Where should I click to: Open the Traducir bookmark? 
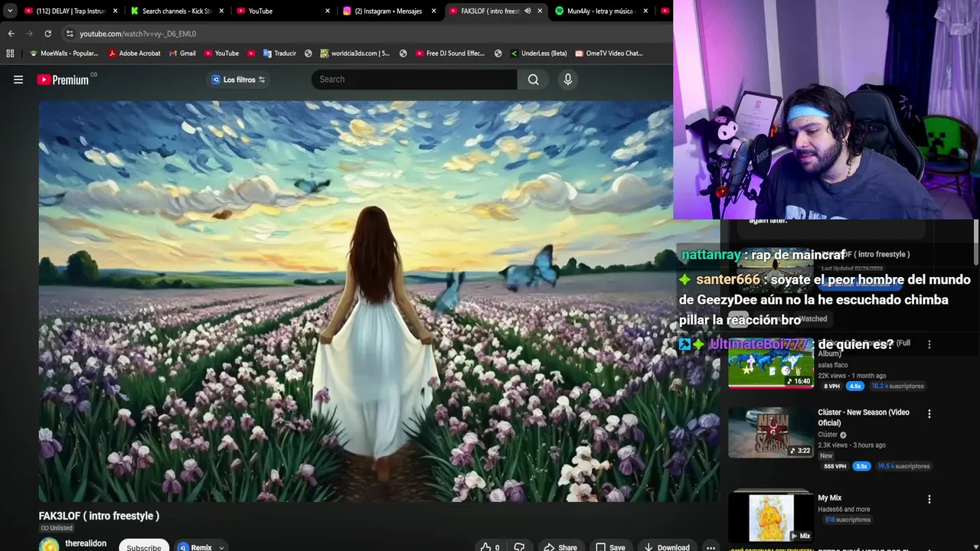point(279,54)
